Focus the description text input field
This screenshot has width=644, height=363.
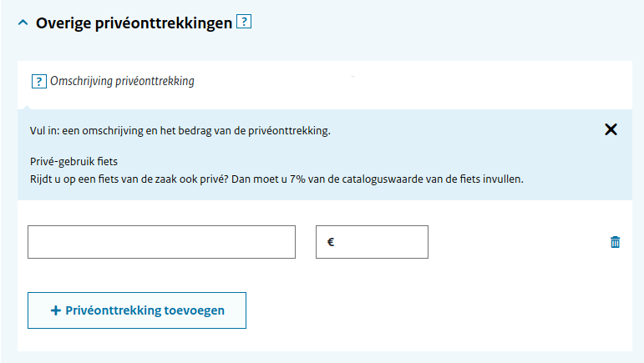[161, 242]
